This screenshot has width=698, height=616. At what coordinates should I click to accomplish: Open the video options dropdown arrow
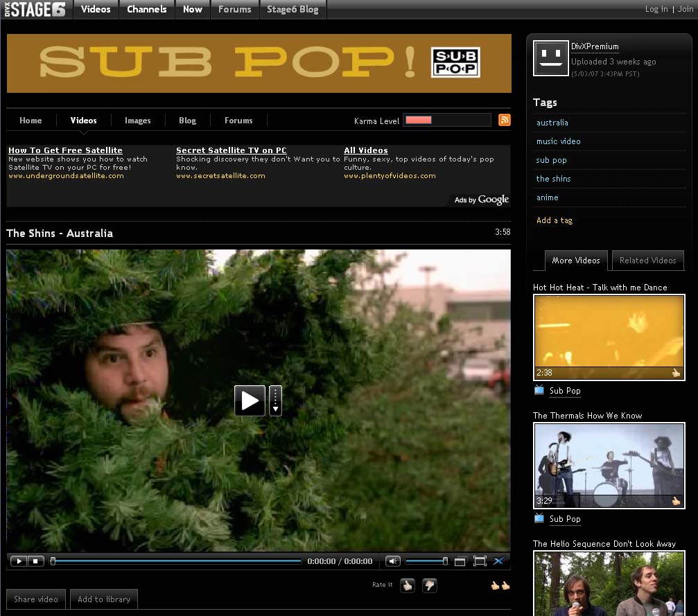click(x=275, y=401)
